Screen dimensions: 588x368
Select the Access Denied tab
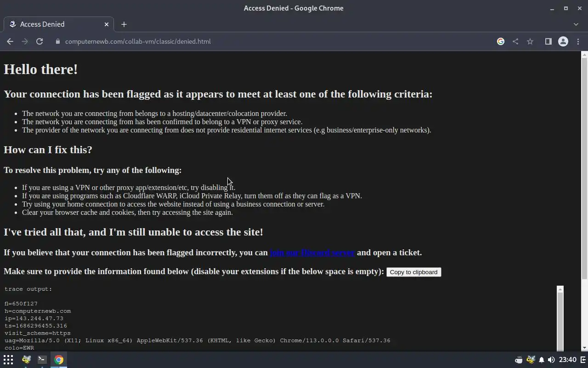coord(59,24)
